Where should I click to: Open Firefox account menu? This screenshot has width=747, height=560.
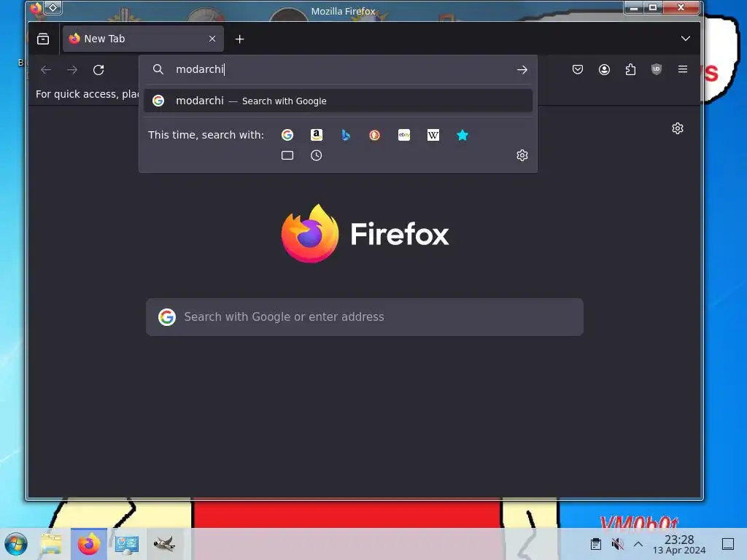pos(604,70)
